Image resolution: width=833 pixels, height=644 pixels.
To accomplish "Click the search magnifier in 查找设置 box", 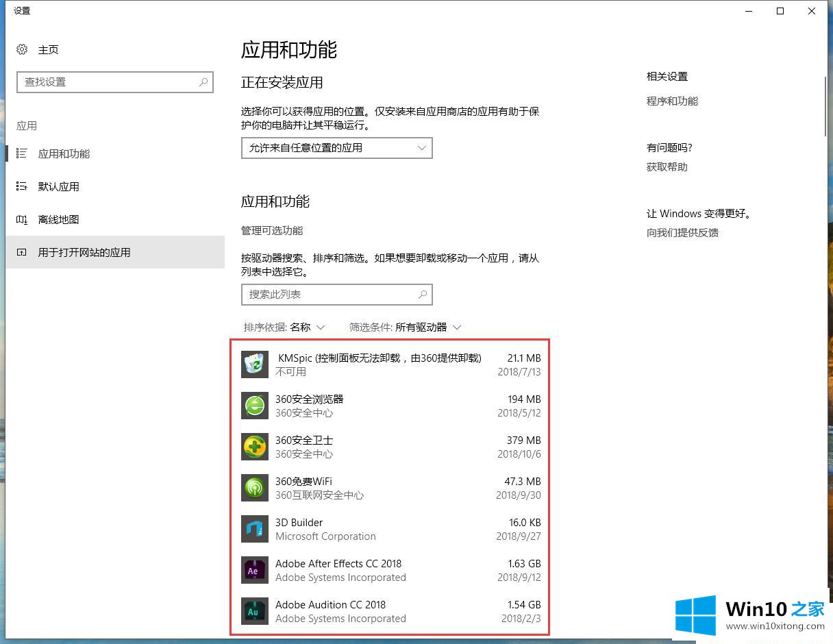I will 203,82.
